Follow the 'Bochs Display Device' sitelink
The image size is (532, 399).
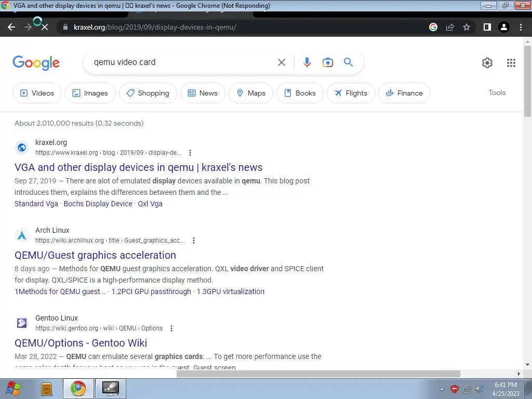pos(98,204)
